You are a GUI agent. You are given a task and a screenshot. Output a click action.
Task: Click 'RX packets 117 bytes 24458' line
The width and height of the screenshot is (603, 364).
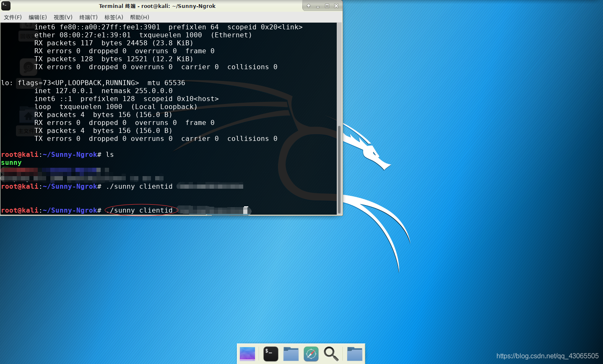click(114, 43)
